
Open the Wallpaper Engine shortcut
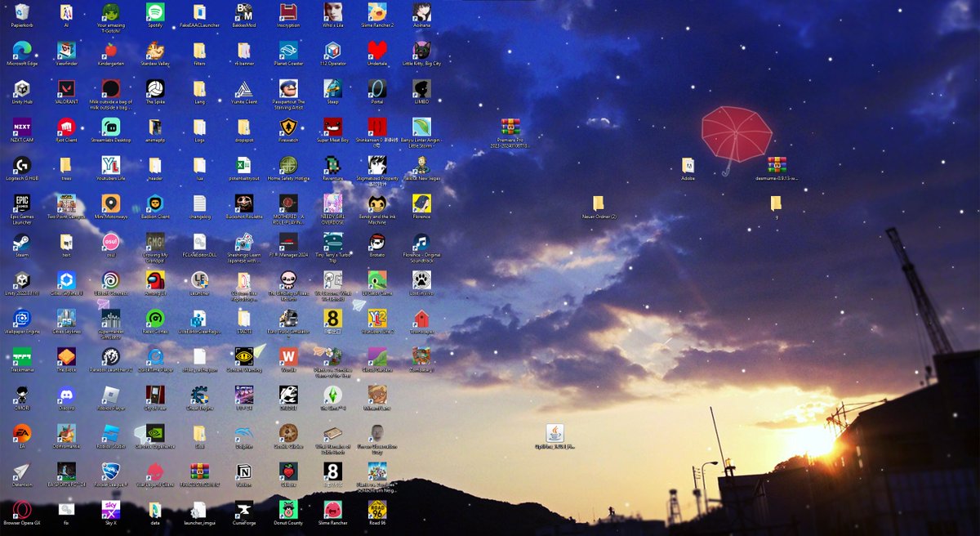(x=22, y=319)
